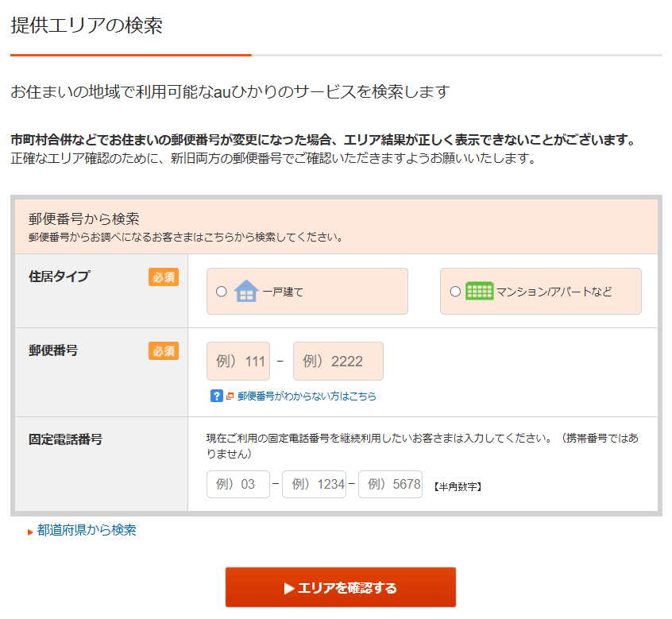Viewport: 672px width, 619px height.
Task: Click the blue question mark help icon
Action: pos(216,396)
